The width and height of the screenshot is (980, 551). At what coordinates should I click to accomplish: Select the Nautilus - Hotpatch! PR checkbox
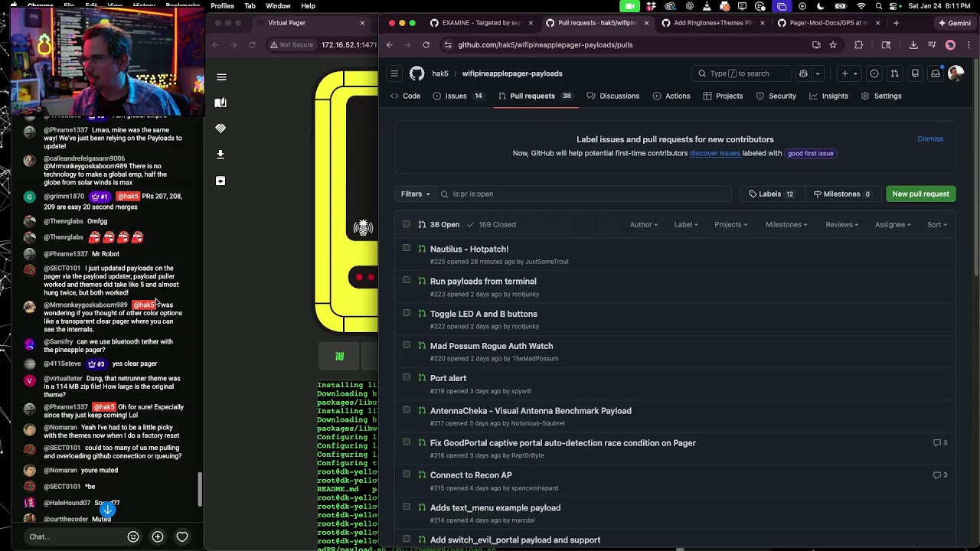tap(407, 248)
